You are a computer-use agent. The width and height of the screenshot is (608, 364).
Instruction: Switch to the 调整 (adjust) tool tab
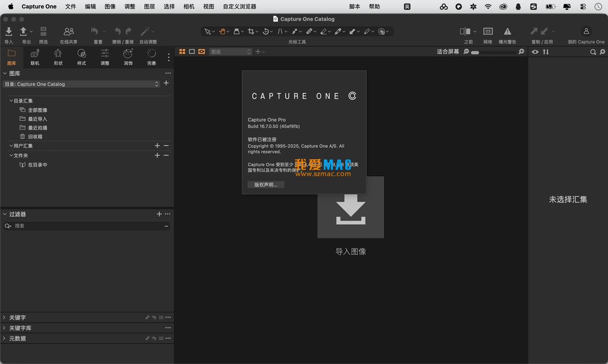[105, 56]
